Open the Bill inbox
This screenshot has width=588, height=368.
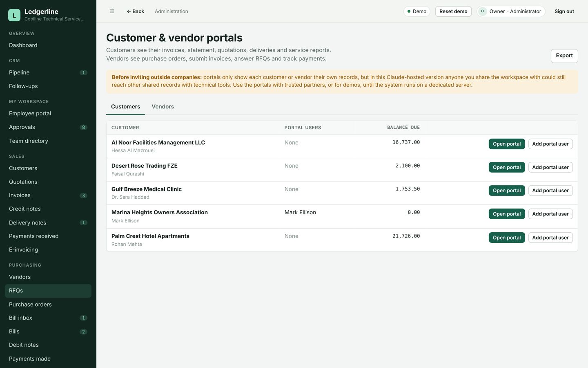48,318
